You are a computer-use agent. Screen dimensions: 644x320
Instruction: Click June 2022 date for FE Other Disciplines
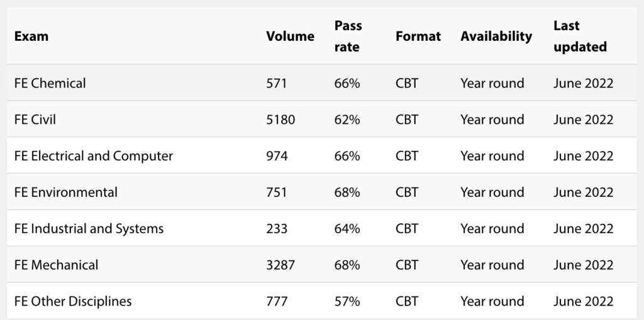tap(583, 302)
